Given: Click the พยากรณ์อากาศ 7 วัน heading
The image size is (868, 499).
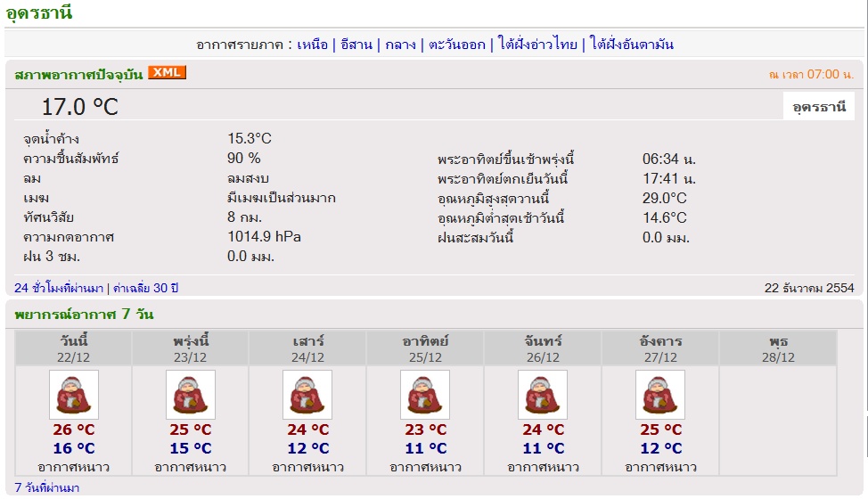Looking at the screenshot, I should 84,315.
